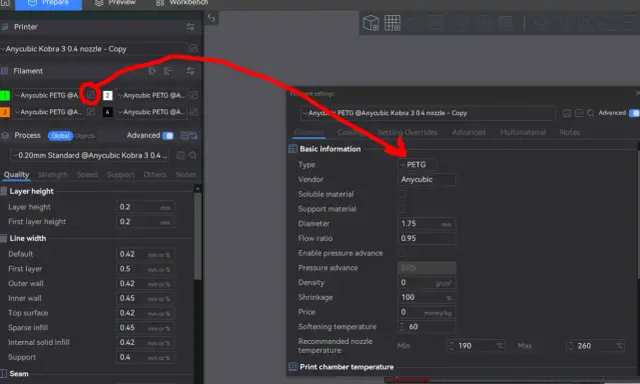
Task: Toggle Advanced mode in the Process panel
Action: [x=168, y=135]
